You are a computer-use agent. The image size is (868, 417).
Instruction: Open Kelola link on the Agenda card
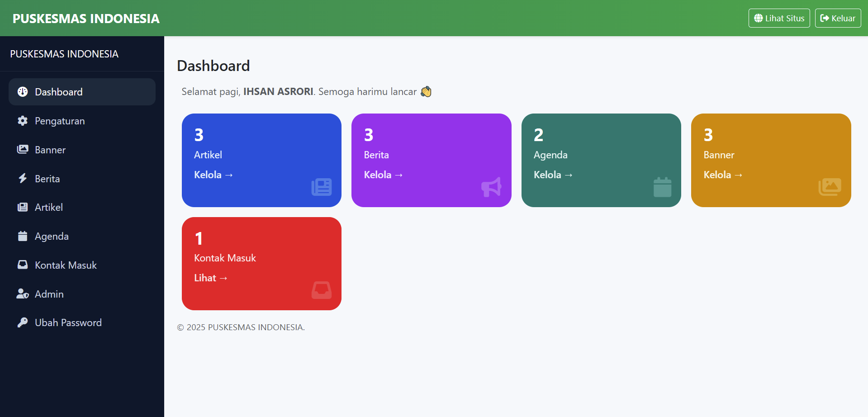pos(553,175)
